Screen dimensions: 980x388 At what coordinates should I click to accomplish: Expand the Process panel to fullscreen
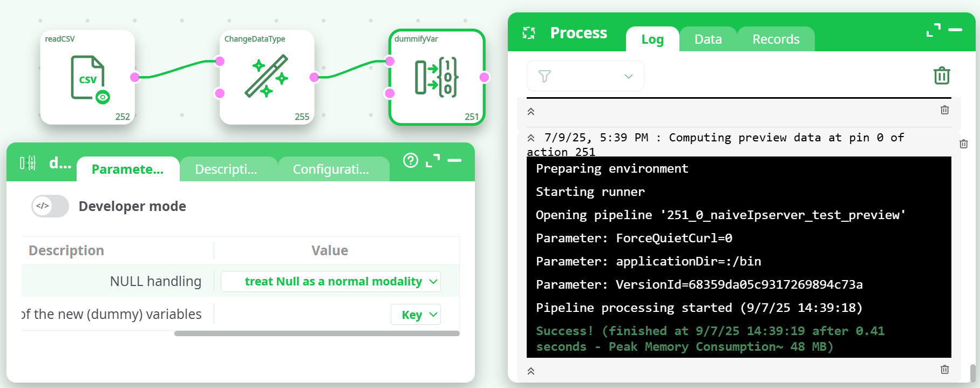[933, 30]
